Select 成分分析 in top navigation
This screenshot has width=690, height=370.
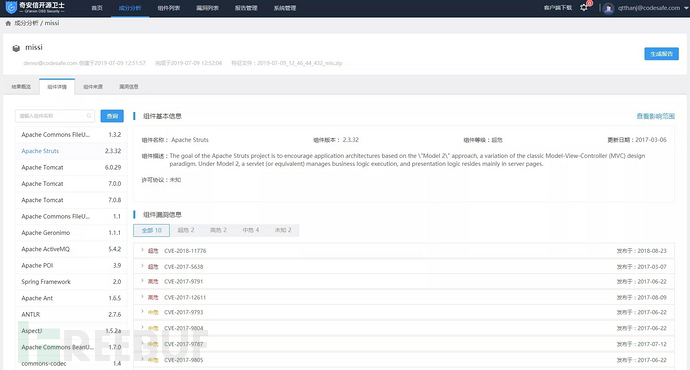[x=130, y=8]
